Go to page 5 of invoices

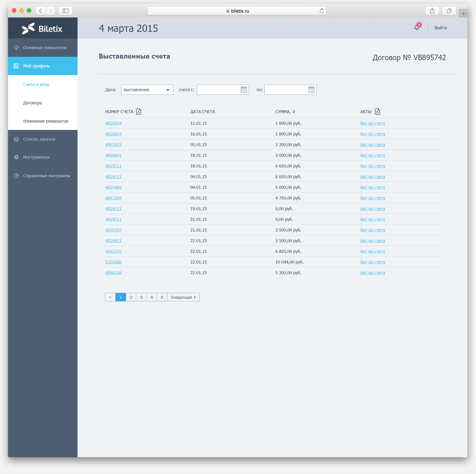162,297
